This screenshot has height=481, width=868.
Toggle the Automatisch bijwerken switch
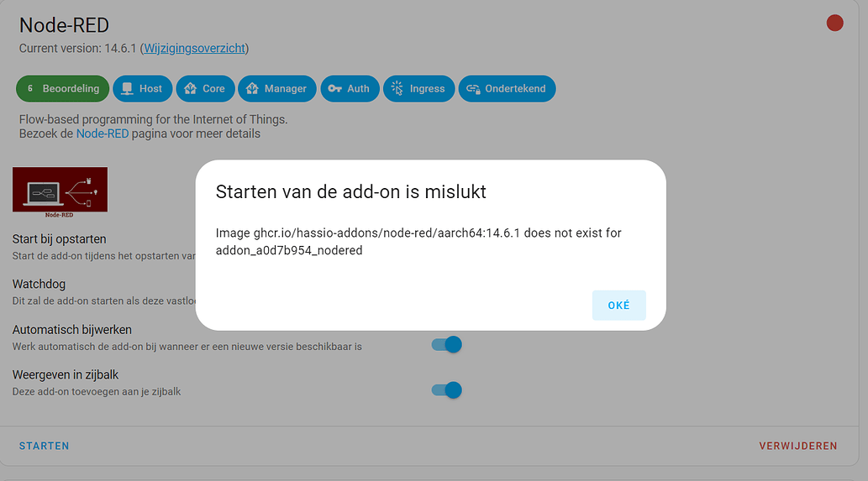point(446,344)
